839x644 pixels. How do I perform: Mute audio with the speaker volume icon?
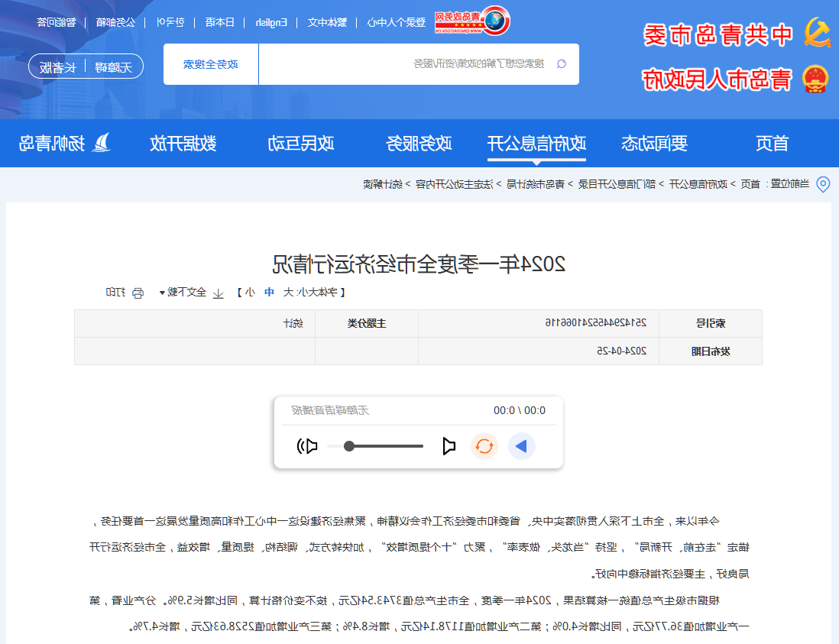pos(307,446)
